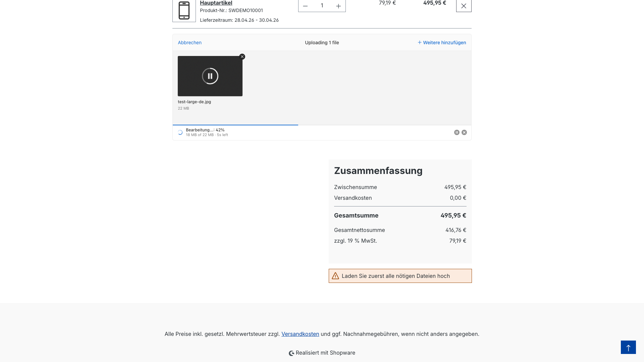
Task: Pause the upload on the file thumbnail
Action: click(210, 76)
